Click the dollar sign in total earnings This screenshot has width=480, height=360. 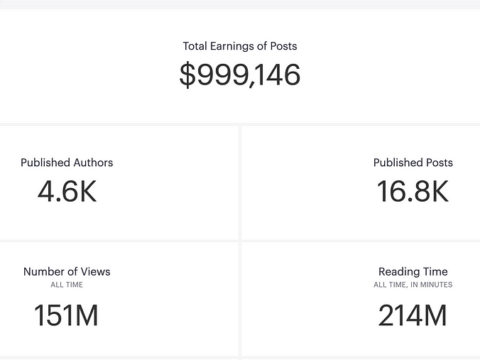(x=187, y=75)
